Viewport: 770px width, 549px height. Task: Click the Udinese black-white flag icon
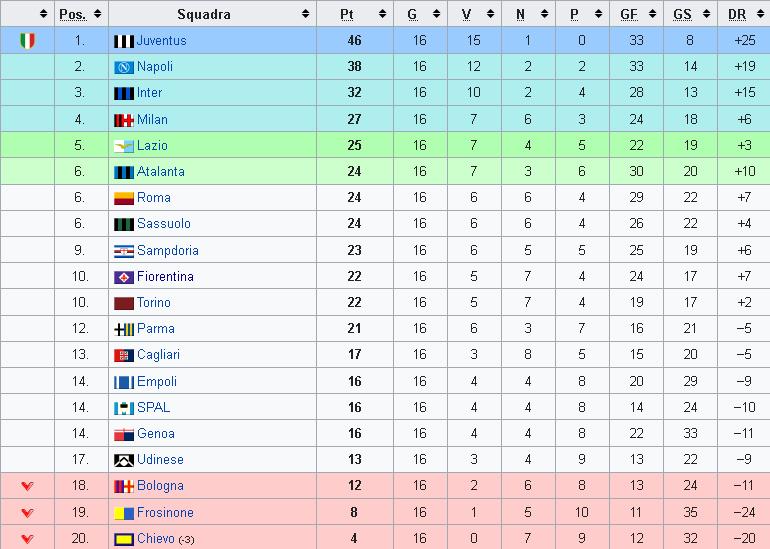[124, 460]
